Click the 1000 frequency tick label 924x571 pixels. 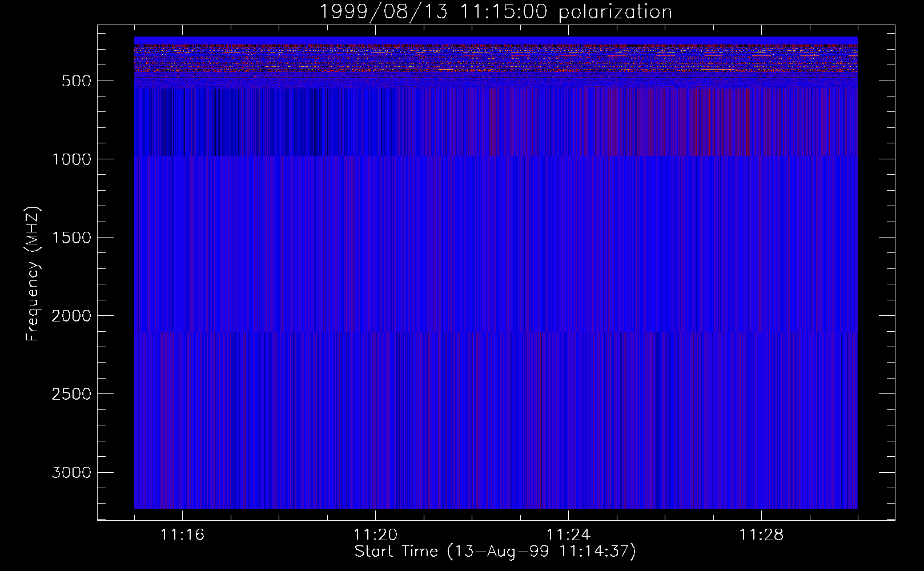point(71,159)
